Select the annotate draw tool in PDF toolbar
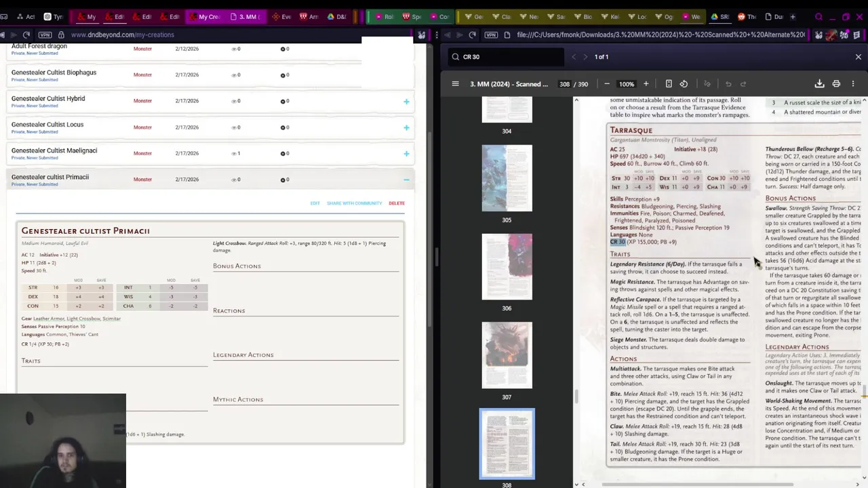This screenshot has height=488, width=868. pyautogui.click(x=707, y=84)
